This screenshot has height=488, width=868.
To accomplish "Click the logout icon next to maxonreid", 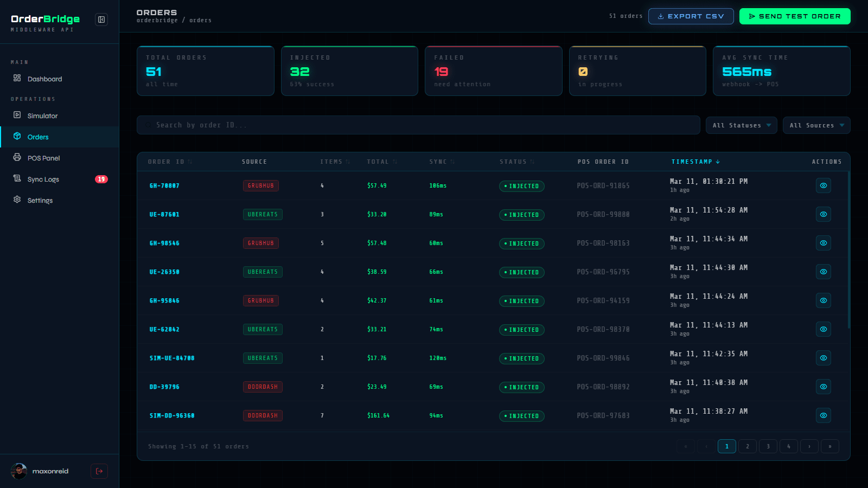I will [x=99, y=471].
